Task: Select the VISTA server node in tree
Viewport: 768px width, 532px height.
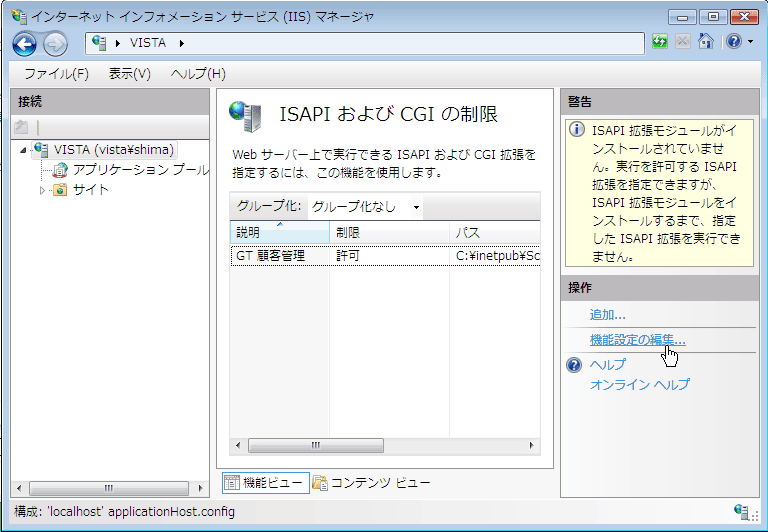Action: point(114,150)
